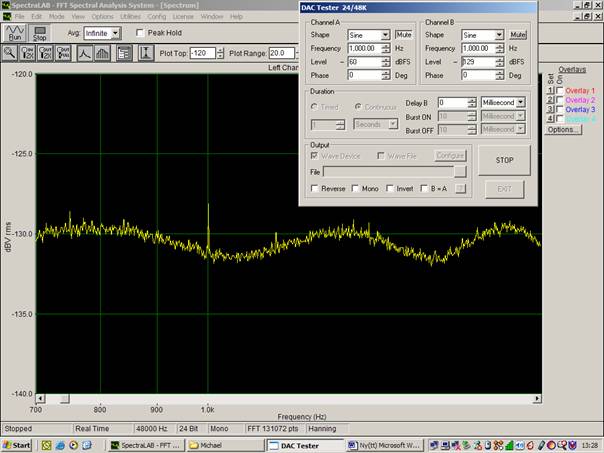This screenshot has width=604, height=453.
Task: Toggle the B=A checkbox
Action: point(424,188)
